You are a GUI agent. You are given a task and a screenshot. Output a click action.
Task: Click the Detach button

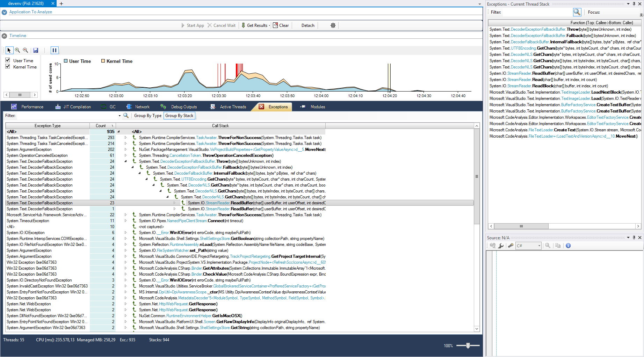pyautogui.click(x=307, y=25)
